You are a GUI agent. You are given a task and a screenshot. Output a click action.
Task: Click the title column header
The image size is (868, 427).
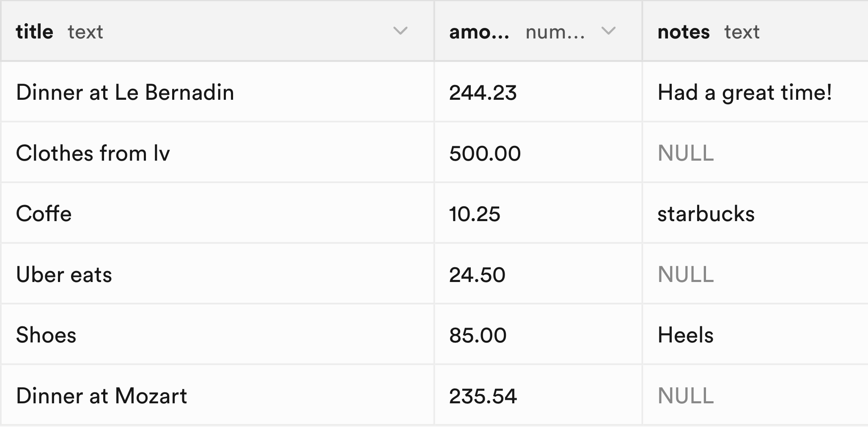click(35, 31)
